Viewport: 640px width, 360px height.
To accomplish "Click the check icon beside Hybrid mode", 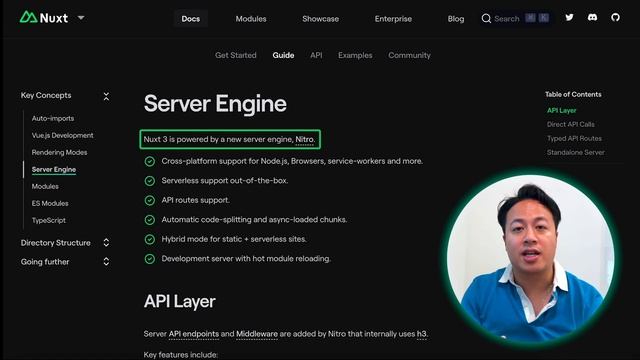I will click(150, 239).
